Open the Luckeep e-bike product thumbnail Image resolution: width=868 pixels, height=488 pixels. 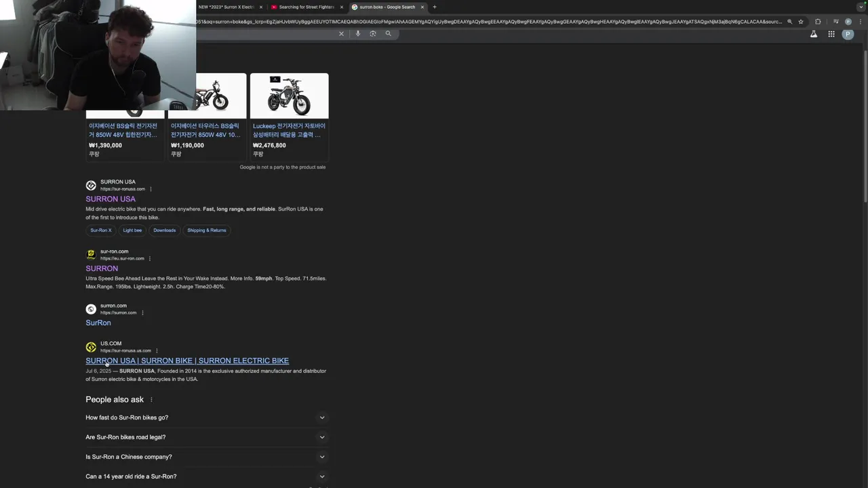[x=289, y=96]
